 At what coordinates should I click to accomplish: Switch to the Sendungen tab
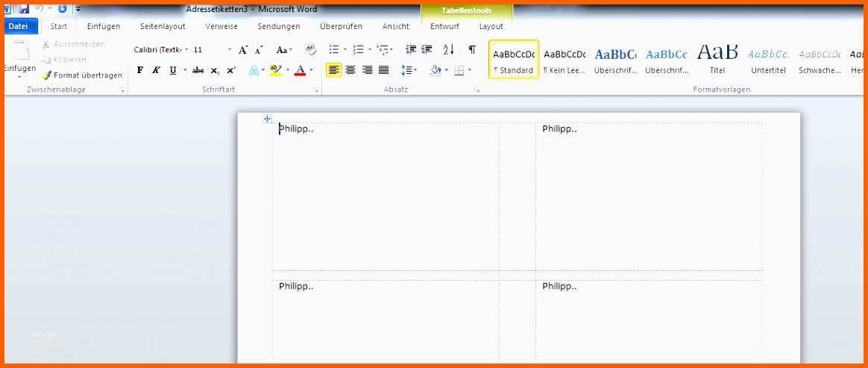[x=279, y=26]
